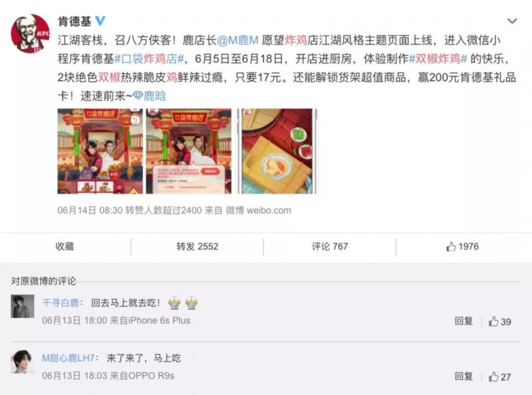The height and width of the screenshot is (395, 532).
Task: Select the 转发 2552 tab
Action: [197, 246]
